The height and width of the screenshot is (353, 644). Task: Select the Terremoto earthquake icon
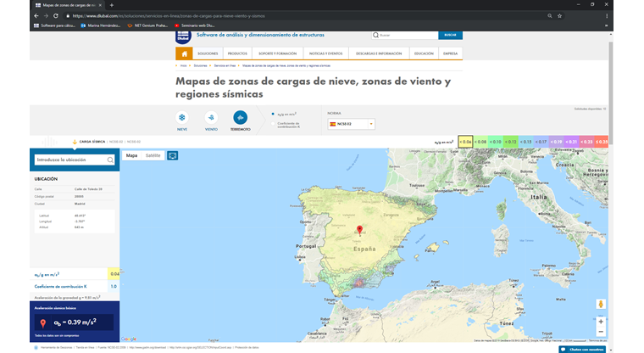(x=241, y=118)
